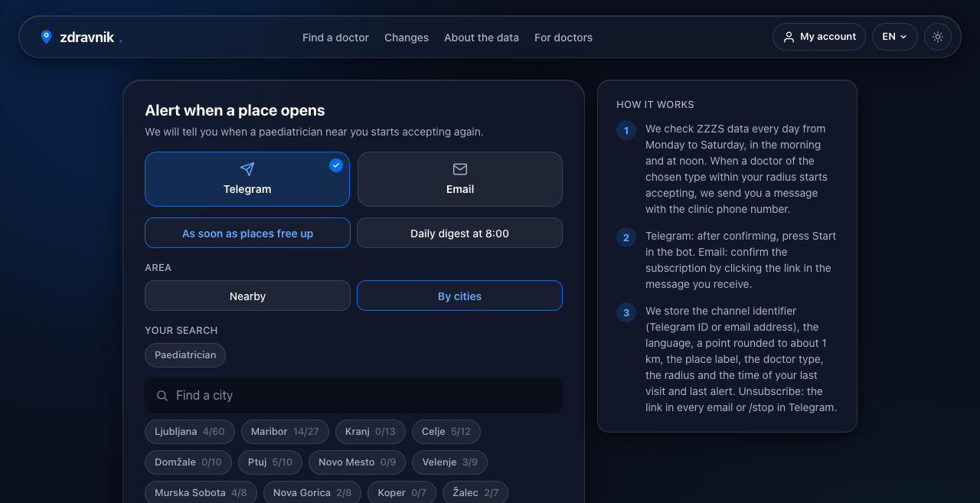Select the Velenje 3/9 city chip
The height and width of the screenshot is (503, 980).
450,462
